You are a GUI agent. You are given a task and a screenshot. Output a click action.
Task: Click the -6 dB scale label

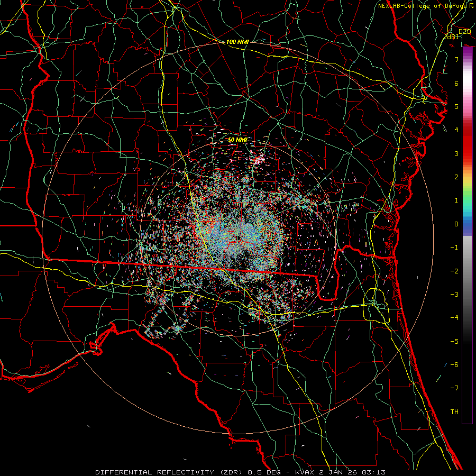pyautogui.click(x=454, y=365)
